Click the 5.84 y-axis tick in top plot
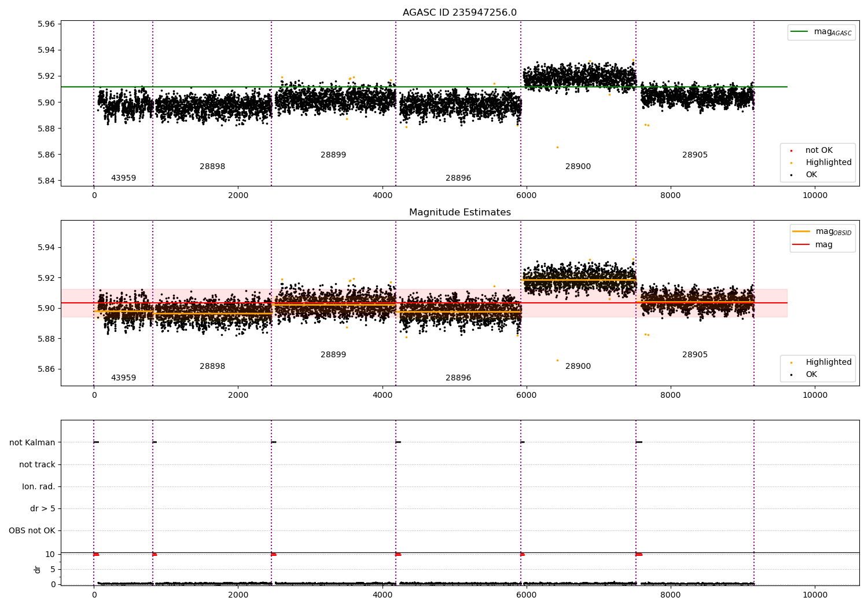The width and height of the screenshot is (868, 608). coord(46,181)
